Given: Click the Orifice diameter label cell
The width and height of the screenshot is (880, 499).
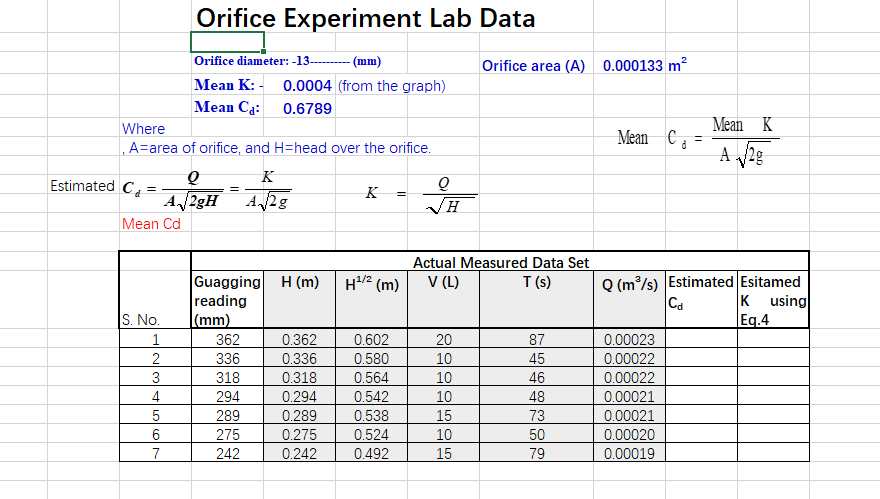Looking at the screenshot, I should pos(287,61).
